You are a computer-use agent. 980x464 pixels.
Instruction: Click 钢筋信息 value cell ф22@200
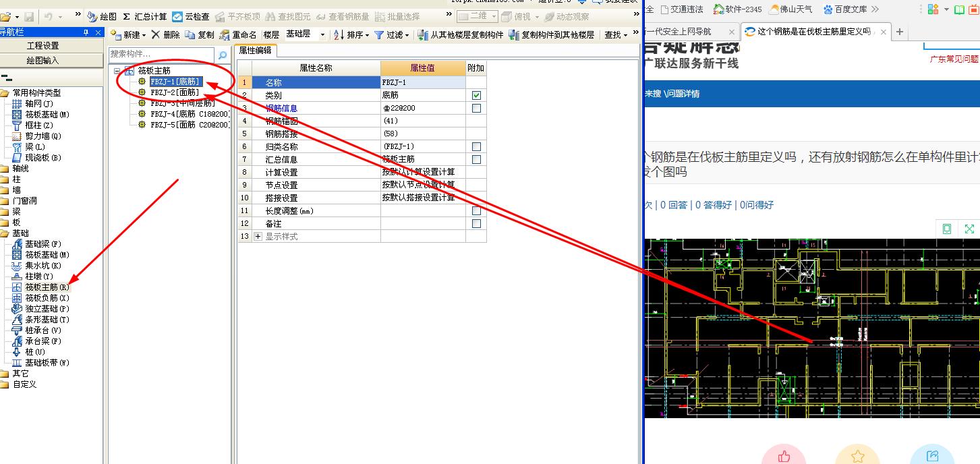click(423, 108)
